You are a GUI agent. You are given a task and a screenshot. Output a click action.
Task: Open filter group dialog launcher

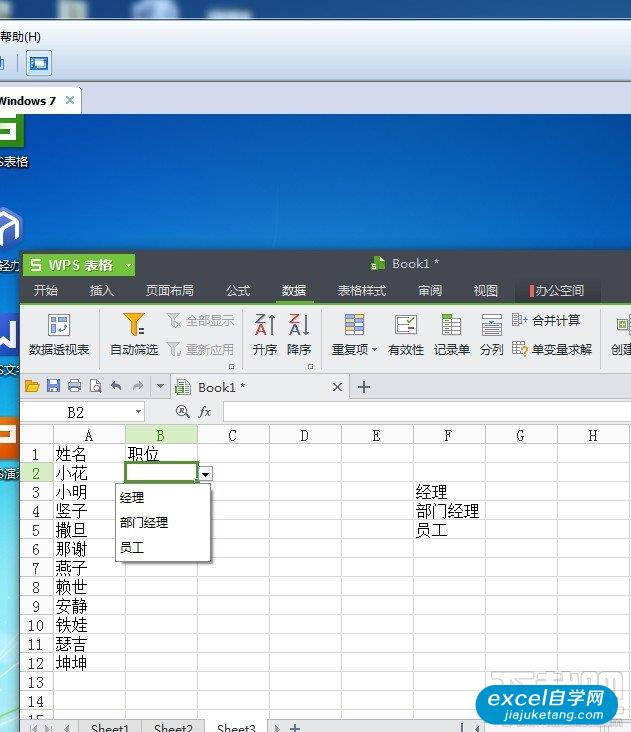point(231,367)
